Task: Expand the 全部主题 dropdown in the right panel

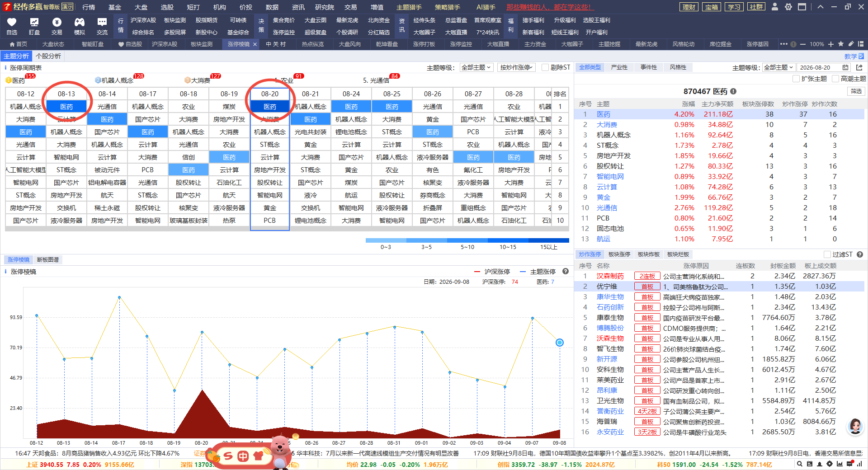Action: click(778, 67)
